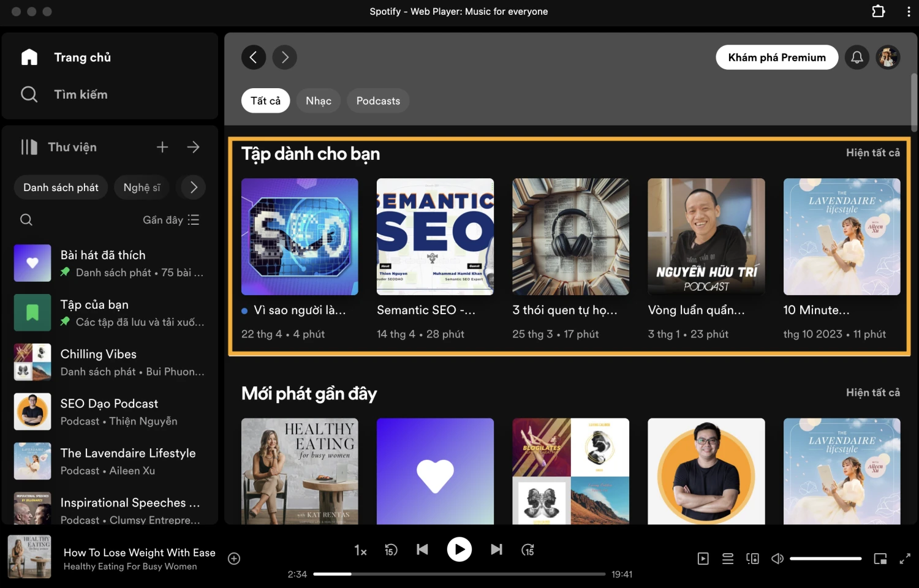
Task: Open Bài hát đã thích in library
Action: pyautogui.click(x=110, y=263)
